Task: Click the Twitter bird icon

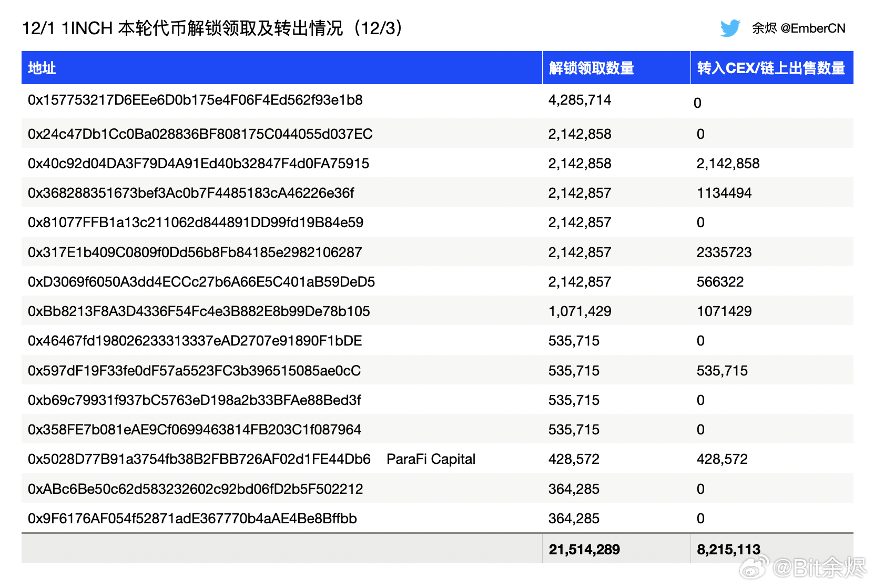Action: (x=730, y=28)
